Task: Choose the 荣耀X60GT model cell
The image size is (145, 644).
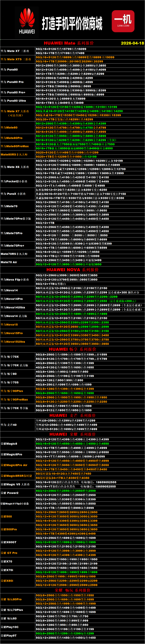Action: click(8, 542)
